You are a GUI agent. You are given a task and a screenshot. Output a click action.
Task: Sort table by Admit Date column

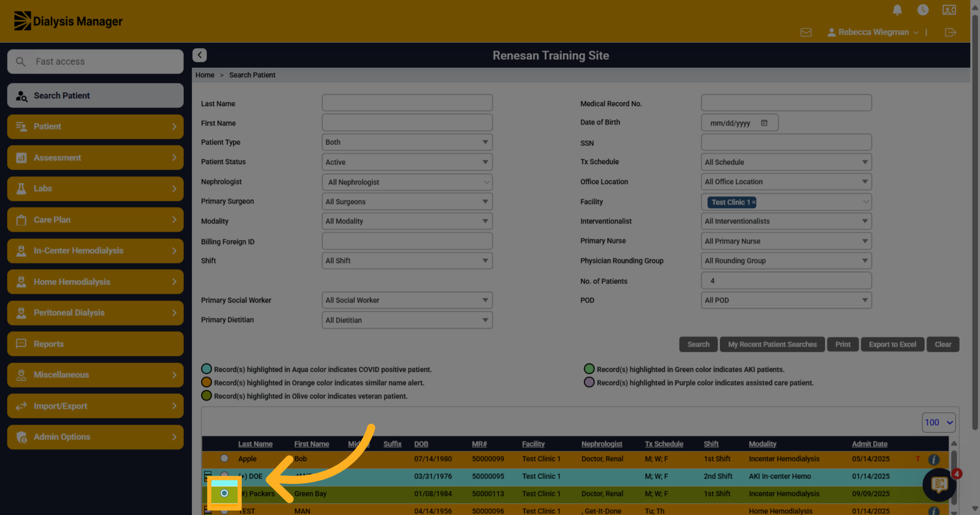(869, 444)
